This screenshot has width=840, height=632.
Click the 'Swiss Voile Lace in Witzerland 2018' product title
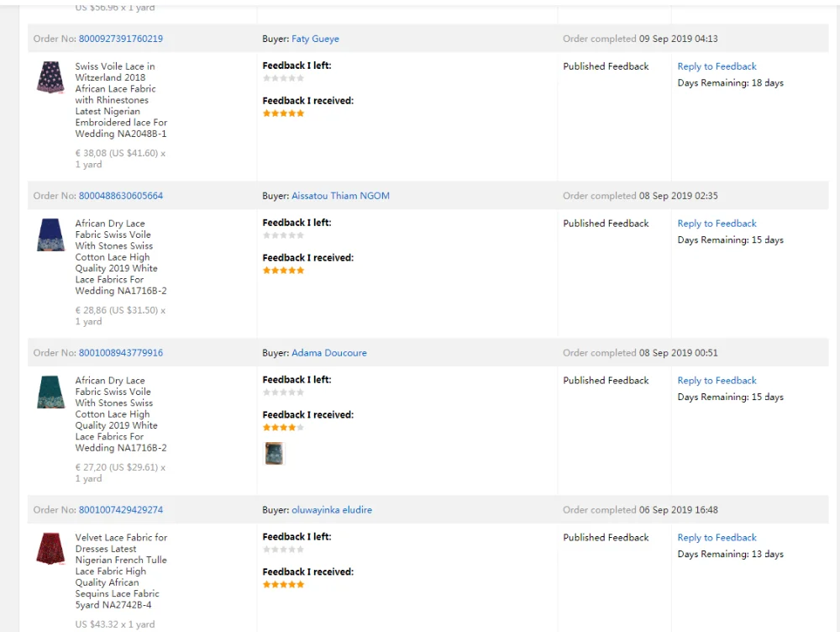point(121,100)
